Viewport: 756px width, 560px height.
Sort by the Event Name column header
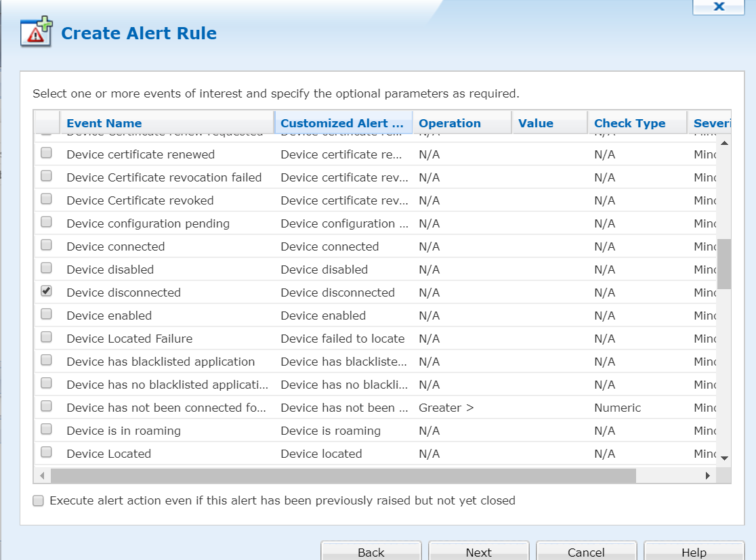(x=104, y=123)
